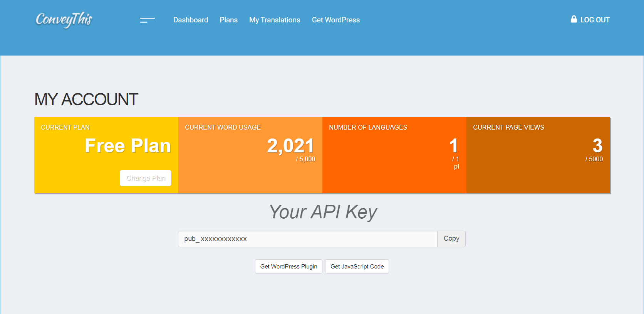
Task: Click the MY ACCOUNT heading
Action: pos(86,100)
